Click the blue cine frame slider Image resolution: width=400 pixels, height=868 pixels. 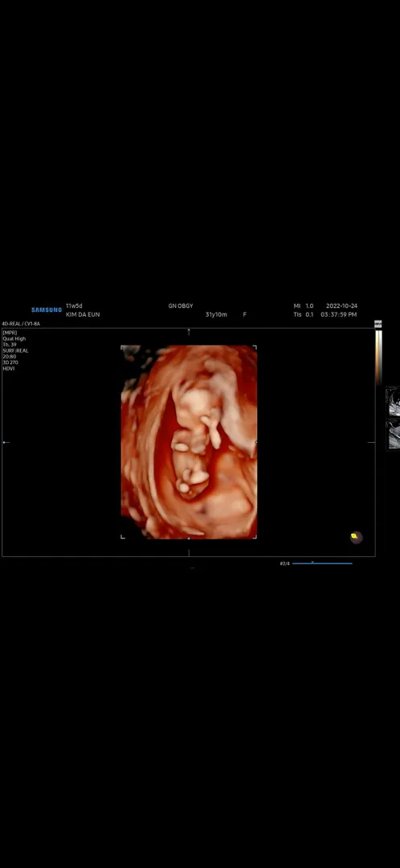(322, 563)
